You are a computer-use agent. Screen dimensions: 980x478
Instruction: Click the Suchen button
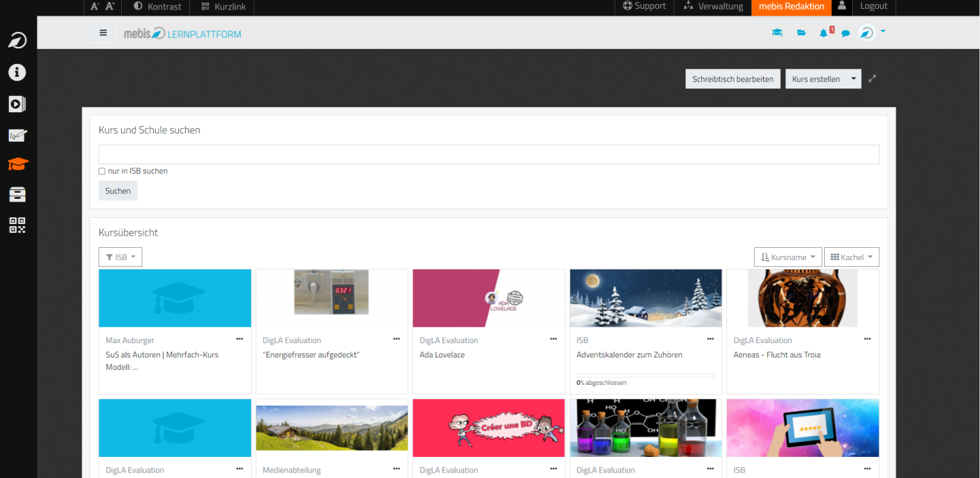118,191
